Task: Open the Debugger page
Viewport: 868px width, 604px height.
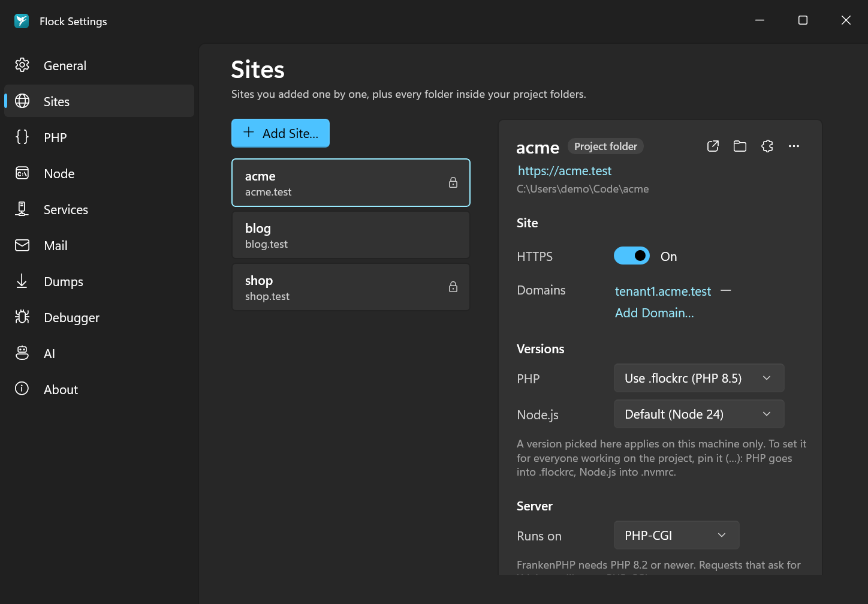Action: (x=99, y=317)
